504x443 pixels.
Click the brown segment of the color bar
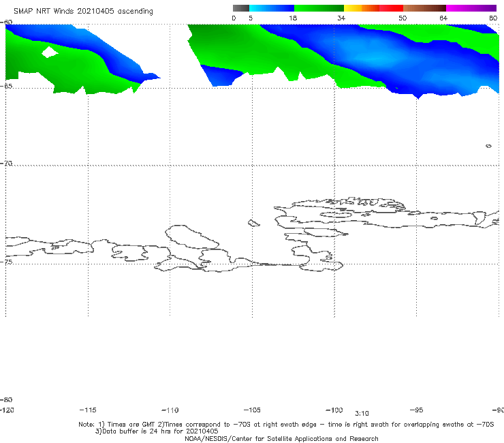424,8
